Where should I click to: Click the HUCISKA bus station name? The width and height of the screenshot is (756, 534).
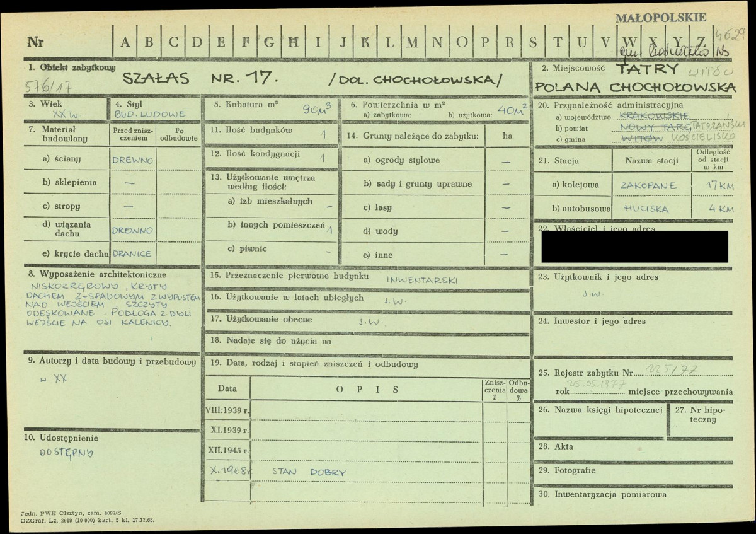click(646, 208)
